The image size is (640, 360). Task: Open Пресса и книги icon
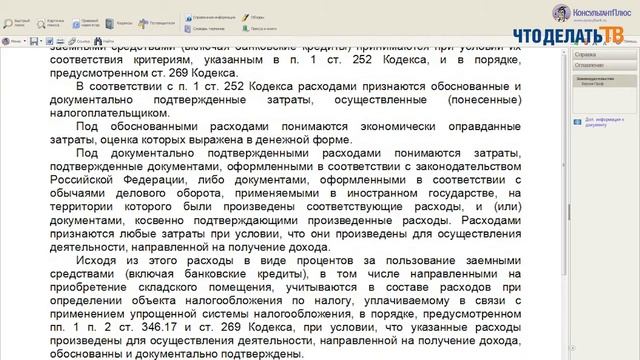coord(246,29)
